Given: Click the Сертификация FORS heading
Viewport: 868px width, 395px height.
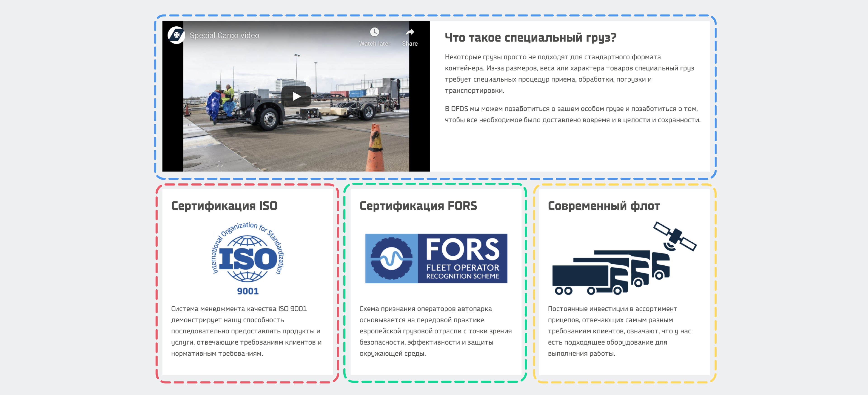Looking at the screenshot, I should point(418,206).
